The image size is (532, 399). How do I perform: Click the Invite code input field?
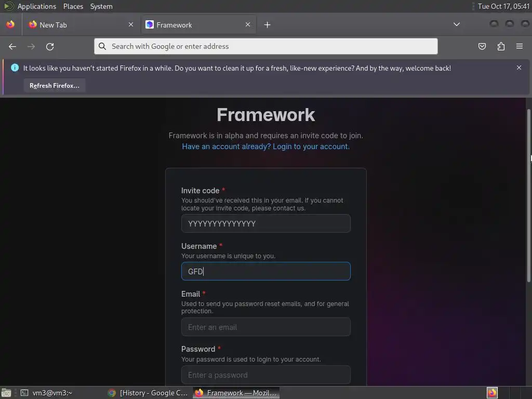[x=265, y=223]
